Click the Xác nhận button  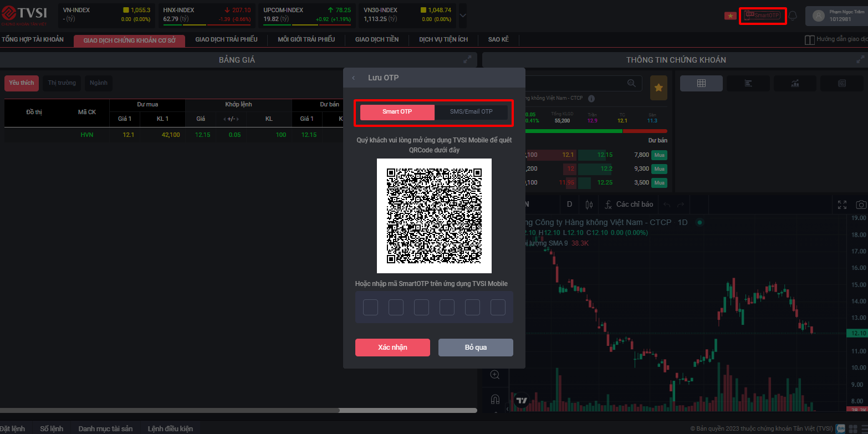(392, 348)
